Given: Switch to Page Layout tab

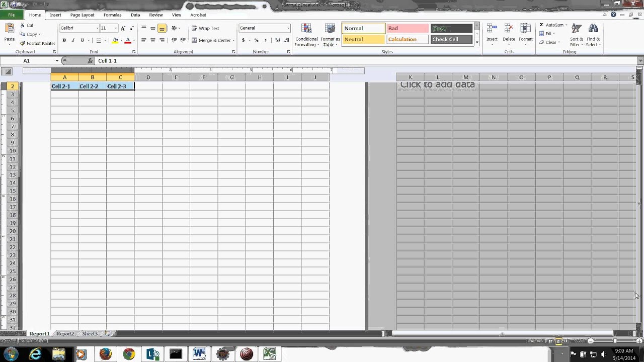Looking at the screenshot, I should (x=82, y=15).
